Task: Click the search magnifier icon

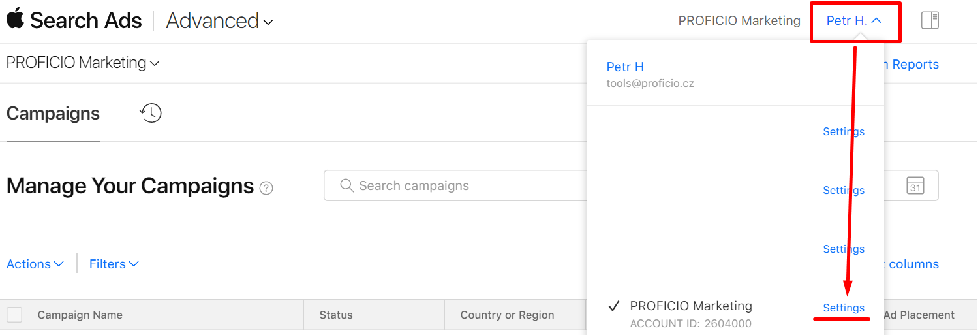Action: pyautogui.click(x=347, y=185)
